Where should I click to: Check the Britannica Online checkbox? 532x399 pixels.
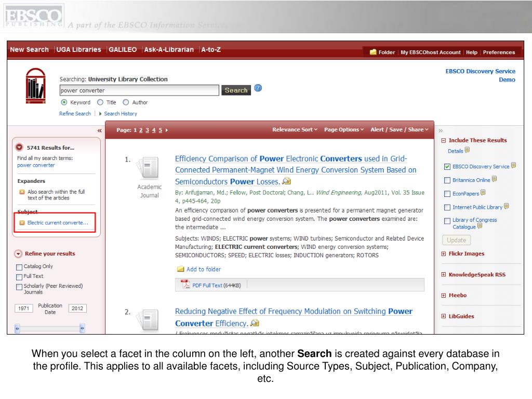447,180
